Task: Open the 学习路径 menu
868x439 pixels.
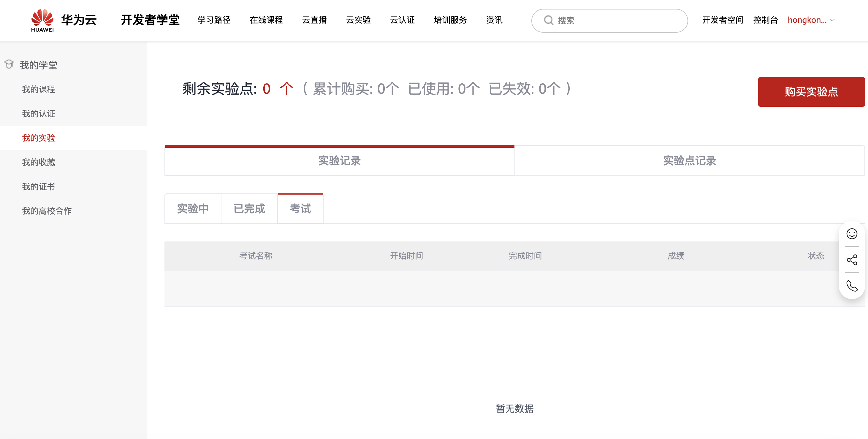Action: click(x=214, y=20)
